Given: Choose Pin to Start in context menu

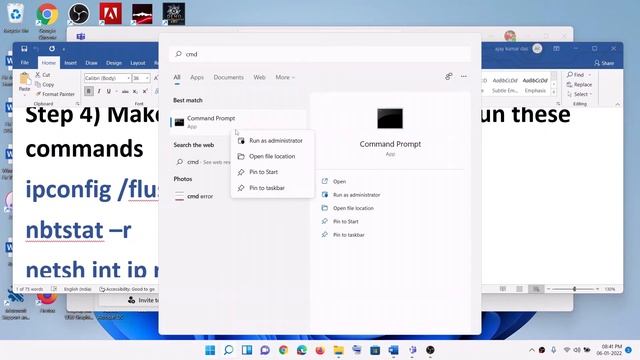Looking at the screenshot, I should (x=272, y=172).
